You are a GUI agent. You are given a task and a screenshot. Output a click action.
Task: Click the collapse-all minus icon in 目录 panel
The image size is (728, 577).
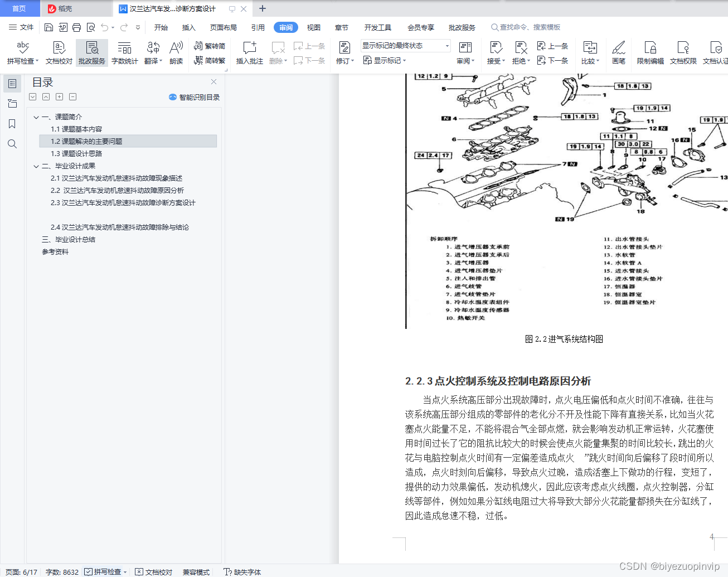coord(72,97)
